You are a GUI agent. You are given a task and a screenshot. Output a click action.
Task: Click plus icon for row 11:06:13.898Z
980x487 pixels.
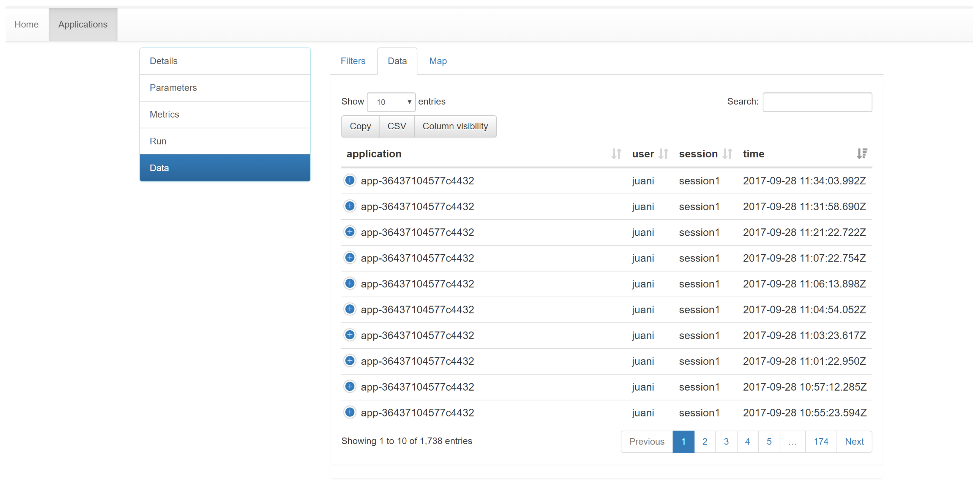click(x=349, y=284)
